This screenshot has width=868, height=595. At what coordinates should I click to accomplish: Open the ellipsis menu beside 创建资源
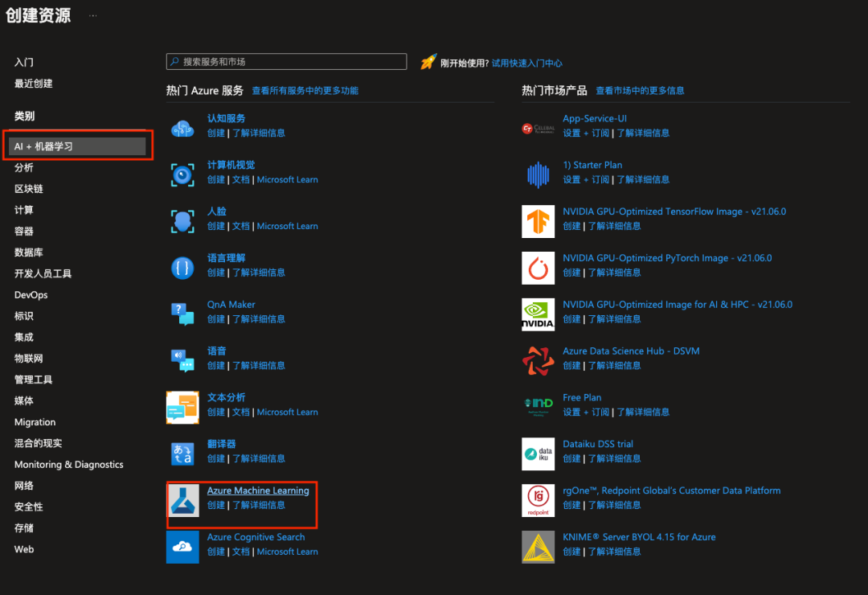click(x=93, y=15)
